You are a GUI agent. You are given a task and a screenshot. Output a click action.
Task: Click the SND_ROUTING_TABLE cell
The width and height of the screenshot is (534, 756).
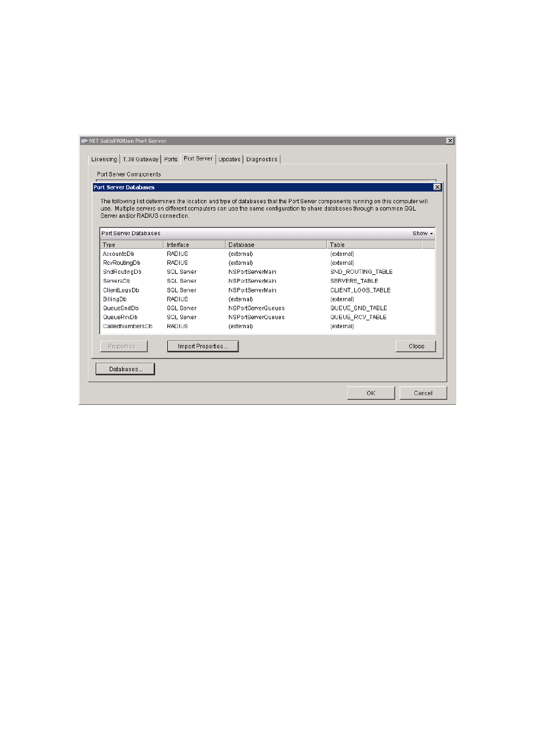[x=362, y=272]
